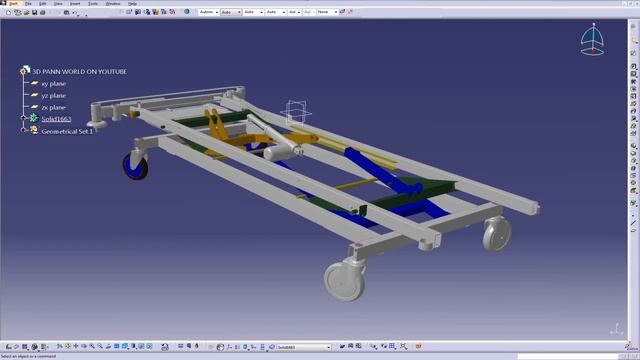Click the globe Apply Material icon
Image resolution: width=640 pixels, height=360 pixels.
[187, 12]
